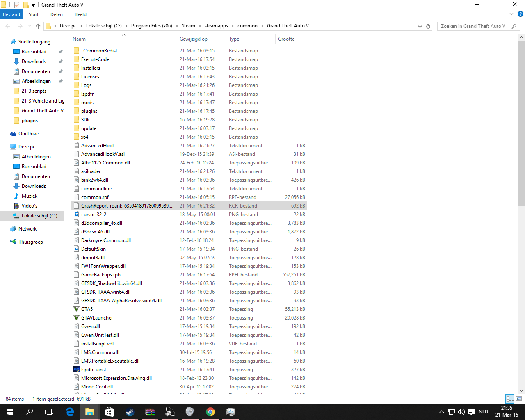The width and height of the screenshot is (525, 420).
Task: Open taskbar Search magnifier
Action: [30, 412]
